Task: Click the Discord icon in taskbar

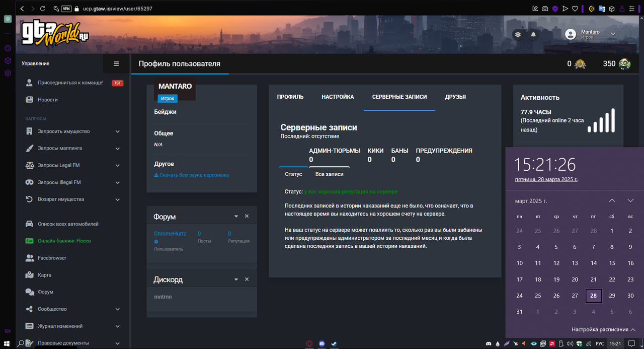Action: click(322, 344)
